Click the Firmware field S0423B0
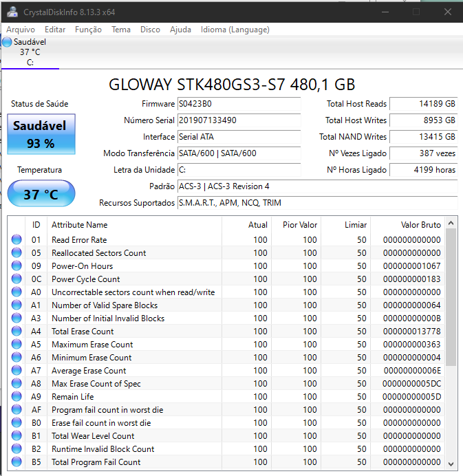This screenshot has width=463, height=476. (x=239, y=104)
